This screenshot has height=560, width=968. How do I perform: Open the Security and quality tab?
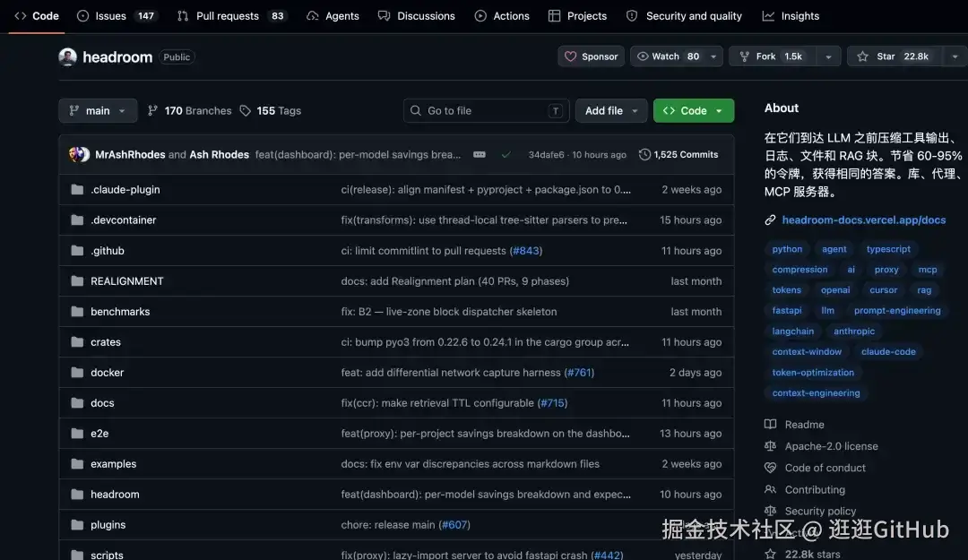(684, 16)
